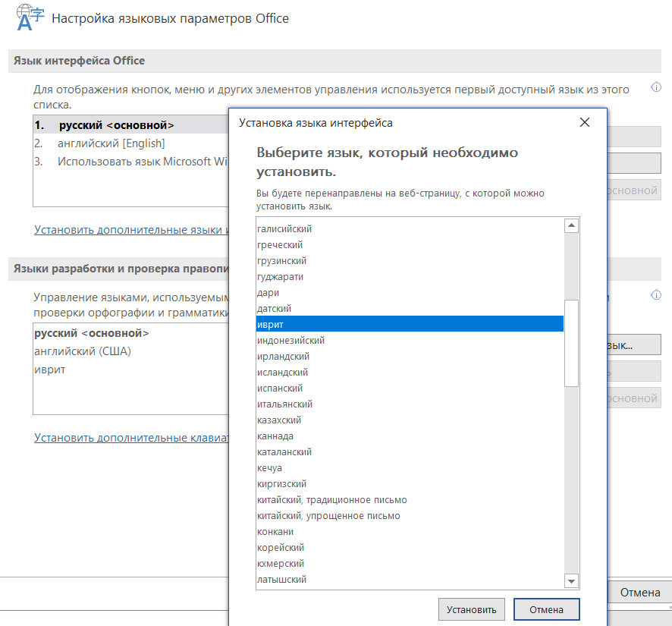Select латышский at the list bottom
Image resolution: width=672 pixels, height=626 pixels.
coord(281,580)
